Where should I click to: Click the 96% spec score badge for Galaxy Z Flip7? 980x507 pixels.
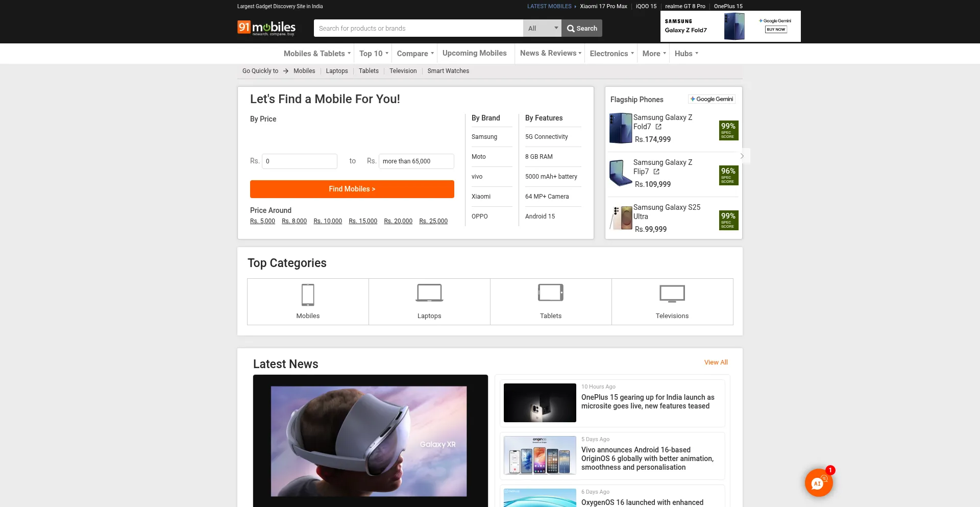tap(728, 175)
